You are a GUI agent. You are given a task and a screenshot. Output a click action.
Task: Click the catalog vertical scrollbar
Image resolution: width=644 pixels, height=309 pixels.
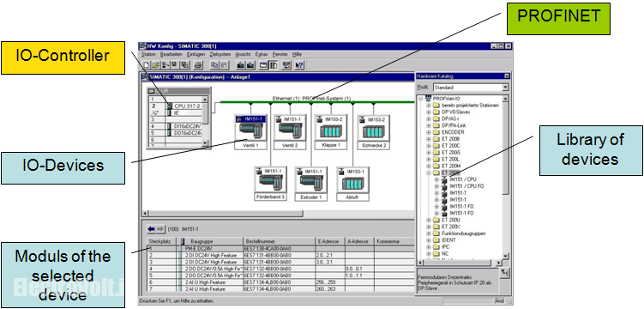pos(506,177)
